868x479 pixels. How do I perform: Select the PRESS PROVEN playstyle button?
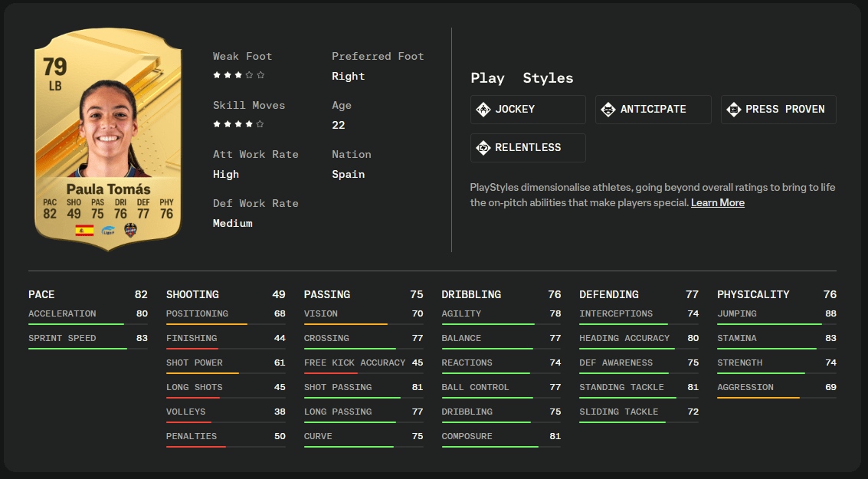(x=778, y=109)
